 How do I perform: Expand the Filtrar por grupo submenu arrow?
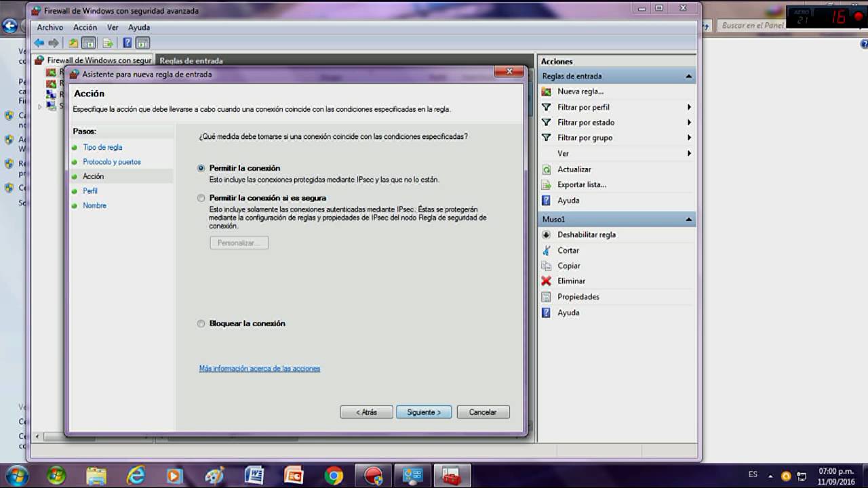pos(689,138)
